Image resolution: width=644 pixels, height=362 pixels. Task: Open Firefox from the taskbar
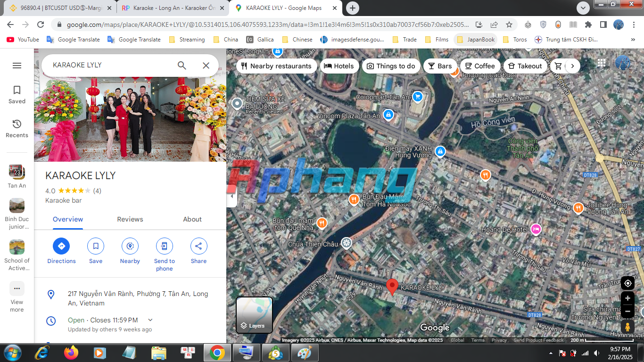coord(71,353)
